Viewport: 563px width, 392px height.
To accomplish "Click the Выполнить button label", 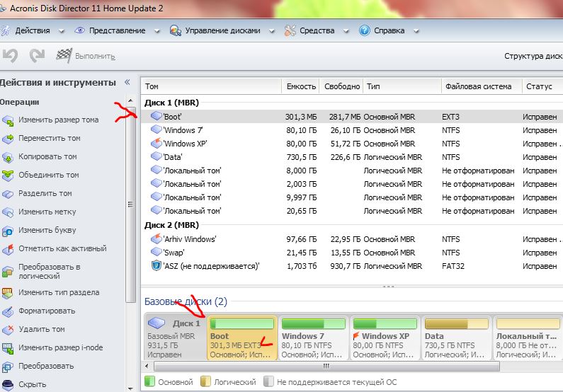I will pos(95,57).
